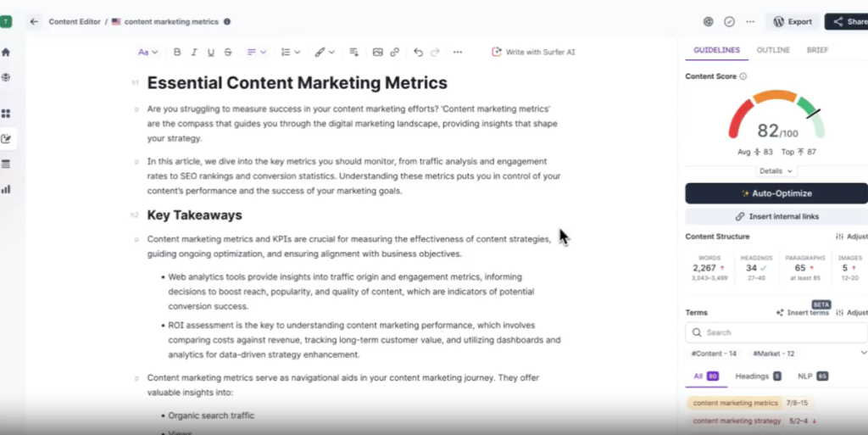Go back with the left arrow
The width and height of the screenshot is (868, 435).
(x=34, y=21)
